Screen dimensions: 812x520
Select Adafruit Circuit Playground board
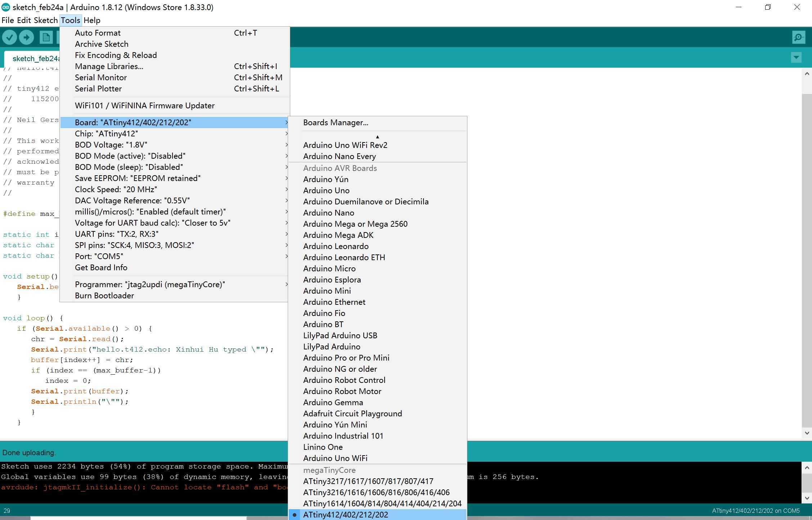pos(377,413)
